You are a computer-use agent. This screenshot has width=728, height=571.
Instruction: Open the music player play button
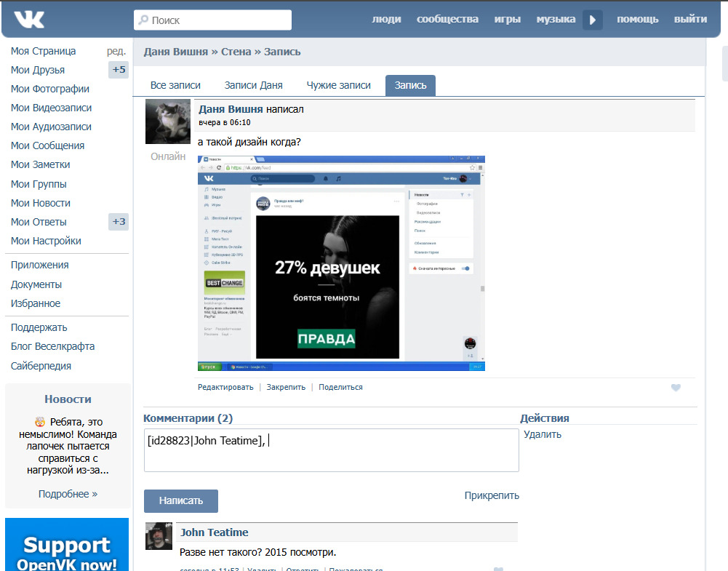[x=593, y=20]
